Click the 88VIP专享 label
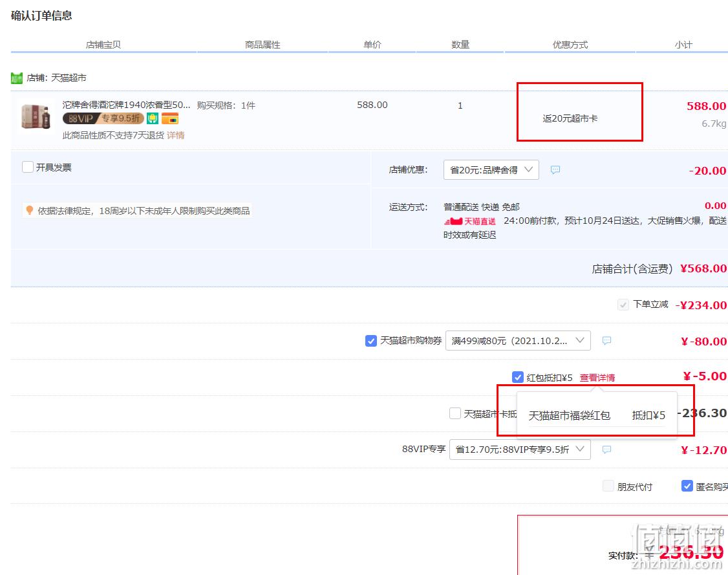728x575 pixels. coord(423,449)
